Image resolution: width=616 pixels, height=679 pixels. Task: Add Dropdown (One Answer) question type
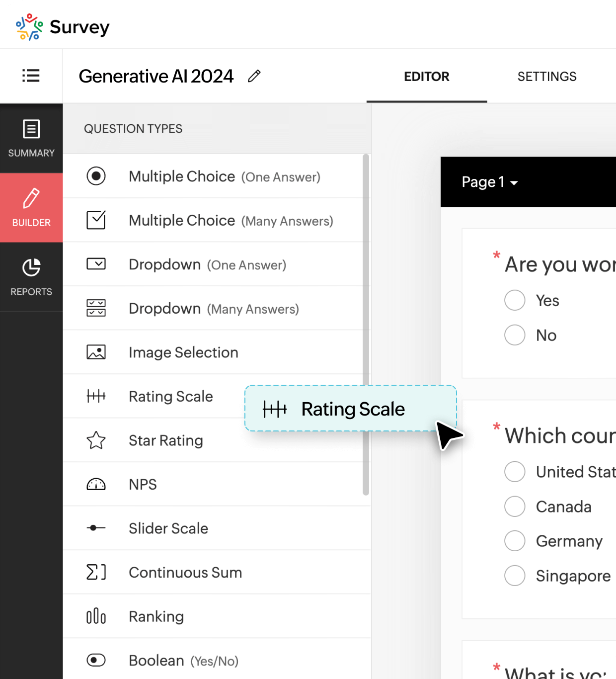tap(207, 264)
